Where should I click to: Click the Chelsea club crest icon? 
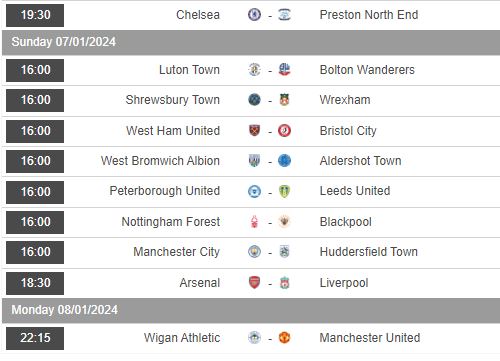(254, 15)
